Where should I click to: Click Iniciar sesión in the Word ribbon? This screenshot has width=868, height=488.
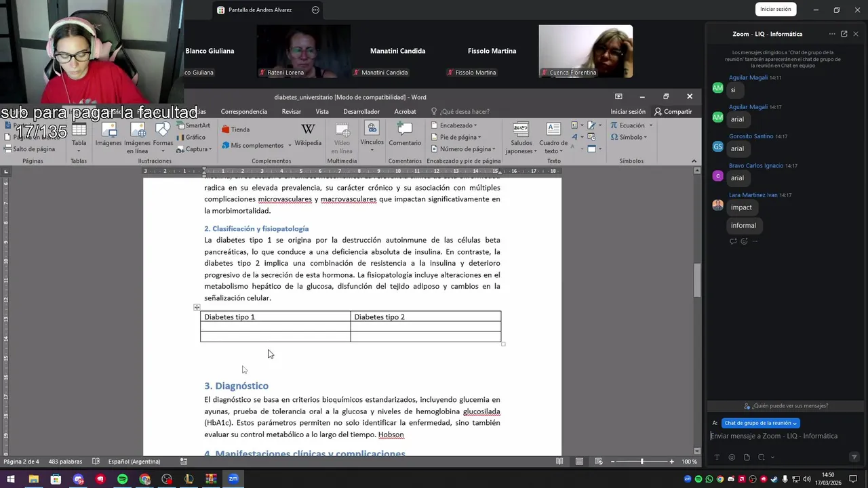pyautogui.click(x=628, y=112)
